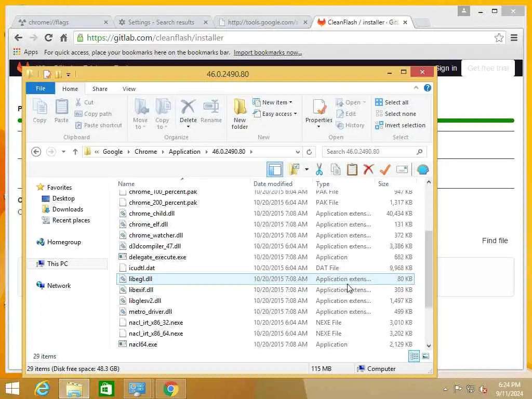Switch to the tools.google.com browser tab

[x=262, y=22]
